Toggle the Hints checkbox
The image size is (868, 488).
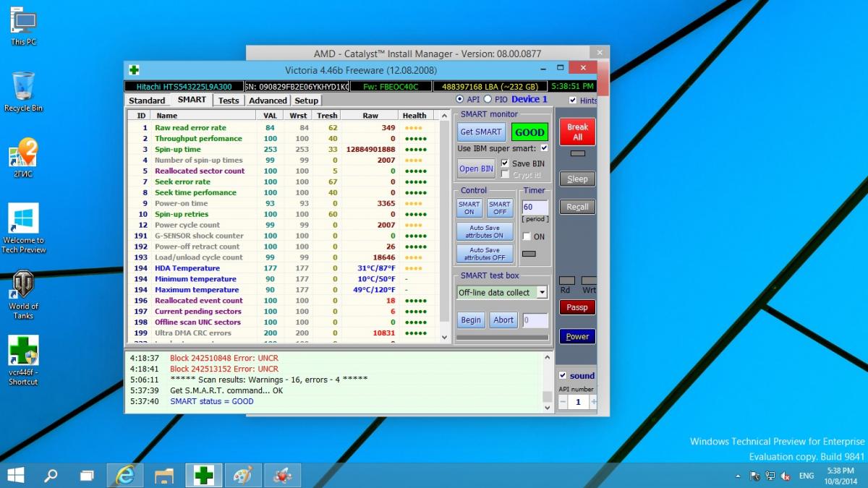coord(573,100)
